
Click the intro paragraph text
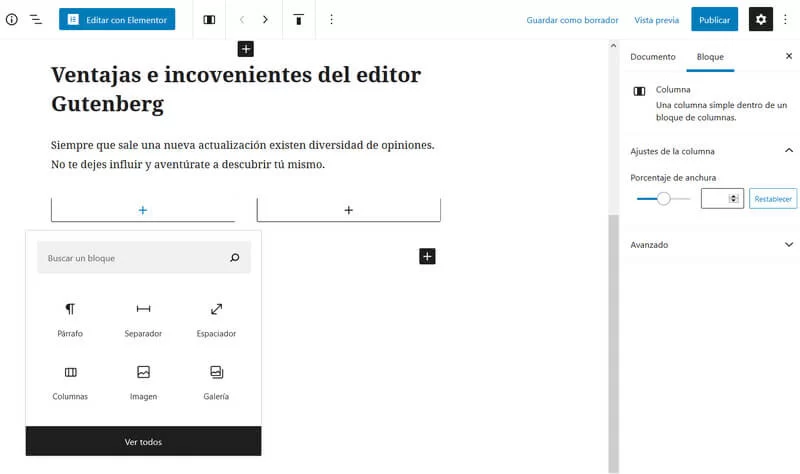(x=242, y=155)
